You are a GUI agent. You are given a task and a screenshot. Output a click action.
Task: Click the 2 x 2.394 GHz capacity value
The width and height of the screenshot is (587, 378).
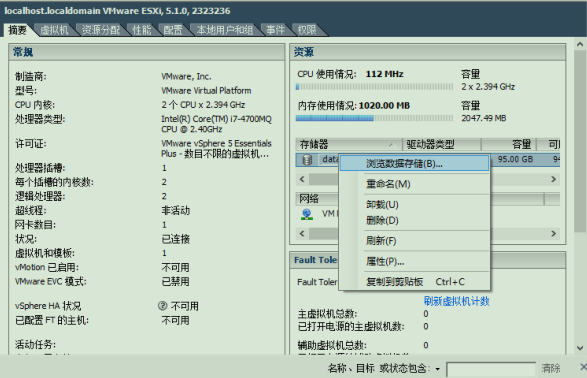tap(488, 87)
